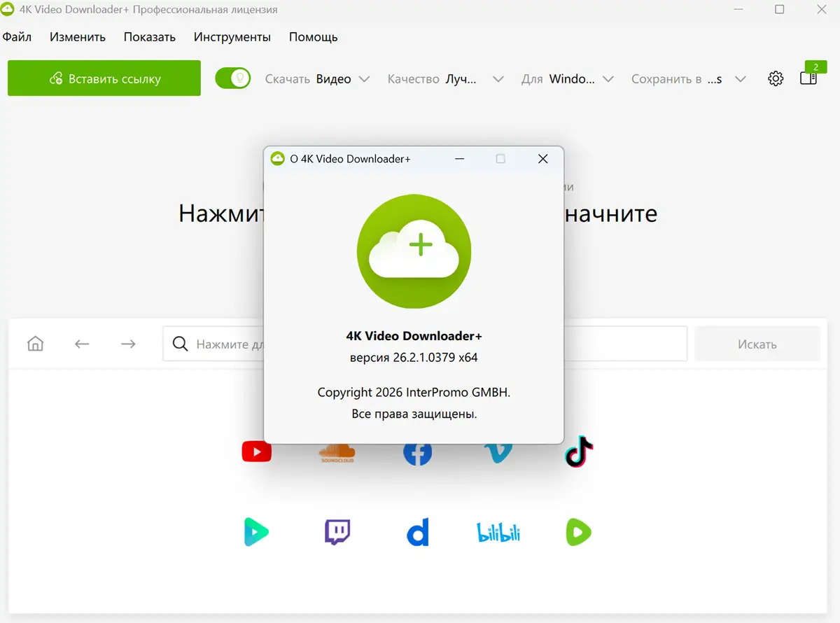
Task: Open the Показать menu
Action: click(x=150, y=37)
